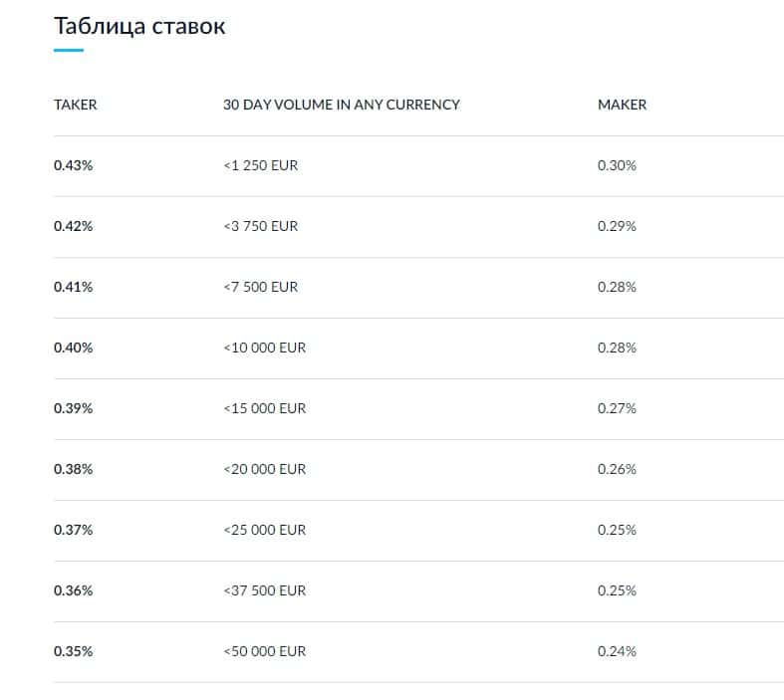Click the 0.26% maker fee value

[617, 469]
